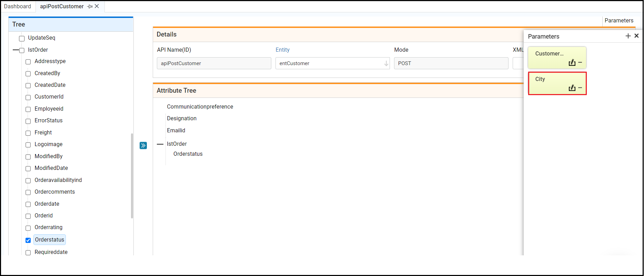Uncheck the Orderstatus checkbox in the Tree panel
The height and width of the screenshot is (276, 644).
(28, 240)
